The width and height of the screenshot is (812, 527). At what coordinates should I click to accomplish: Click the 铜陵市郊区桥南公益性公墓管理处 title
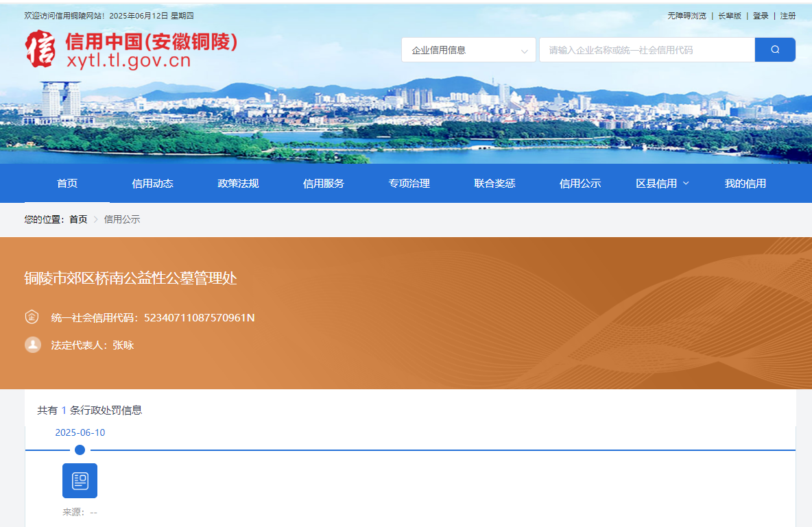130,278
